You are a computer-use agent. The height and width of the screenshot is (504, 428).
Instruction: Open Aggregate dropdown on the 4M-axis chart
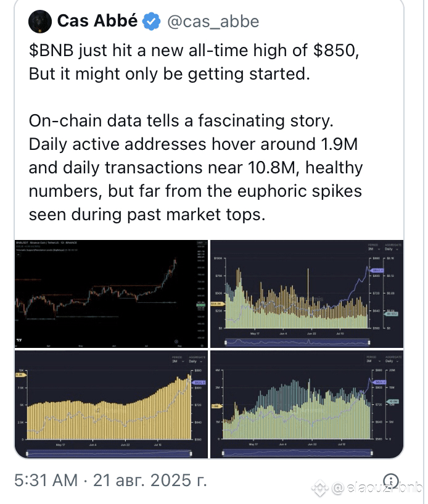[x=392, y=361]
